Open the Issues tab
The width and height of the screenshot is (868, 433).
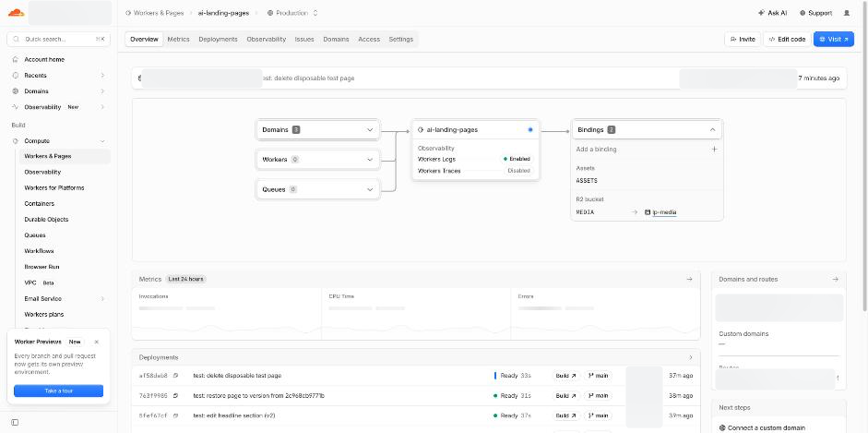point(304,40)
